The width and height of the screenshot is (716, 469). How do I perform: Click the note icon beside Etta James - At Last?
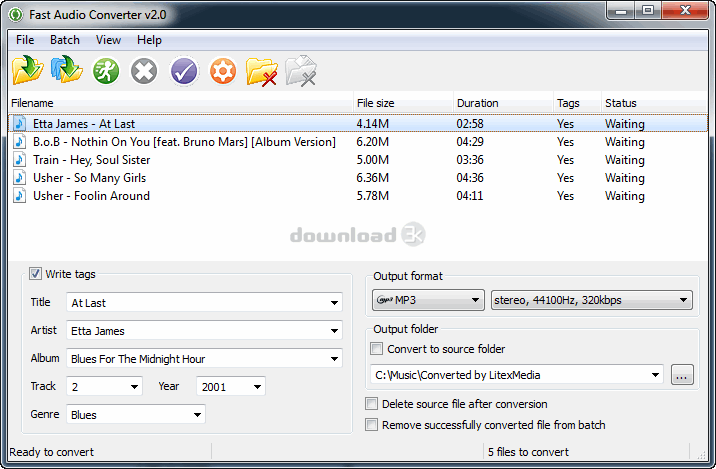click(x=19, y=123)
